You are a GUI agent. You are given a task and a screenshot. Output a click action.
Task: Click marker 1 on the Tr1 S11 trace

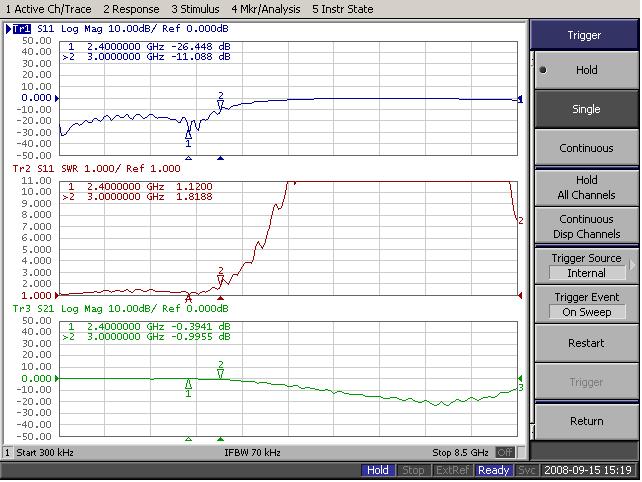188,135
